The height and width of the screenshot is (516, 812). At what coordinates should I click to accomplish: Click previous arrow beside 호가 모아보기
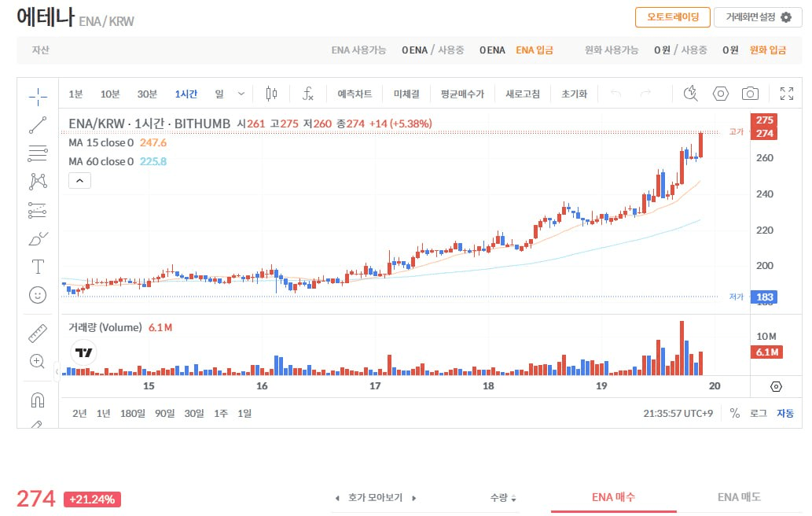point(337,499)
